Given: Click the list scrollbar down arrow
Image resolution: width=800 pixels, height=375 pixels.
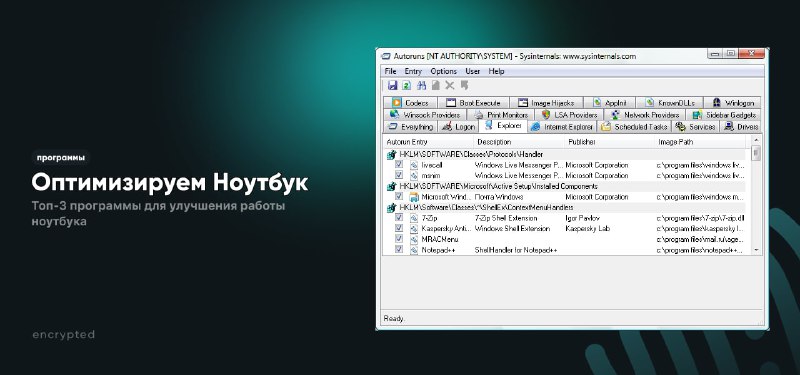Looking at the screenshot, I should point(756,250).
